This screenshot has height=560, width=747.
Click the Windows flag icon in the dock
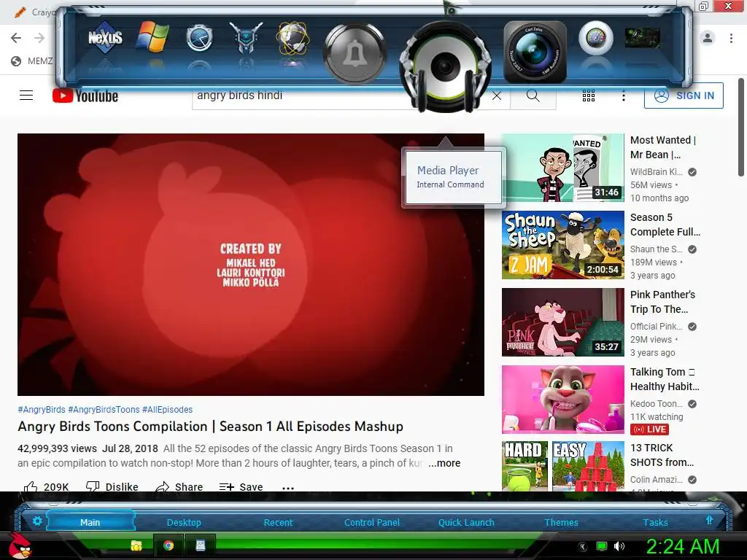point(152,36)
